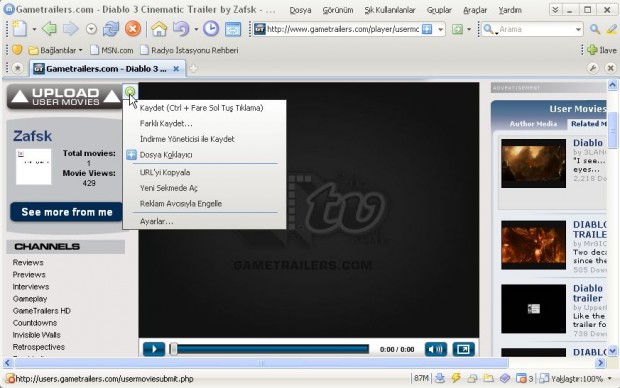Click the Upload User Movies banner
The height and width of the screenshot is (388, 620).
tap(65, 97)
